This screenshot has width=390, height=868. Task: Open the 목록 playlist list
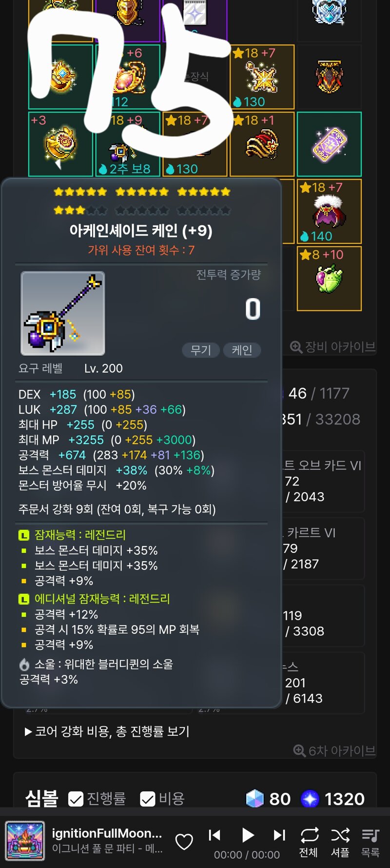370,843
